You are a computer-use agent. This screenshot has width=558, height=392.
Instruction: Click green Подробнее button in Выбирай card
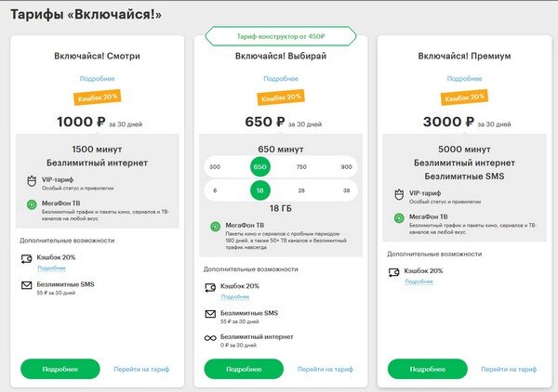coord(244,370)
